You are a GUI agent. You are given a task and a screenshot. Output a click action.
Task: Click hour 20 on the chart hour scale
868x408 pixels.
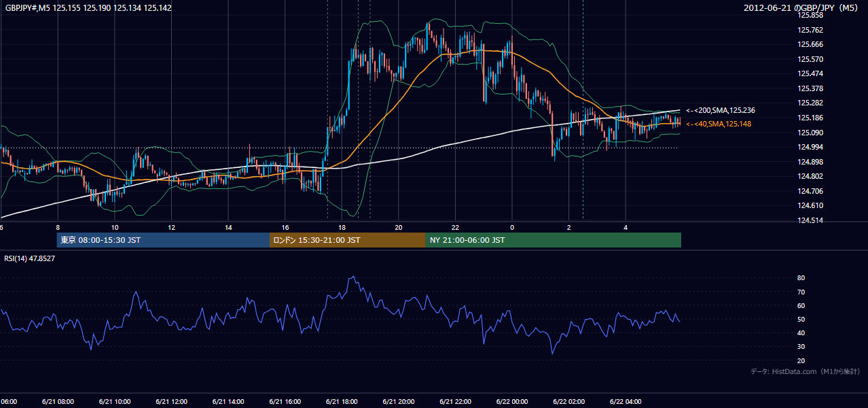point(399,227)
